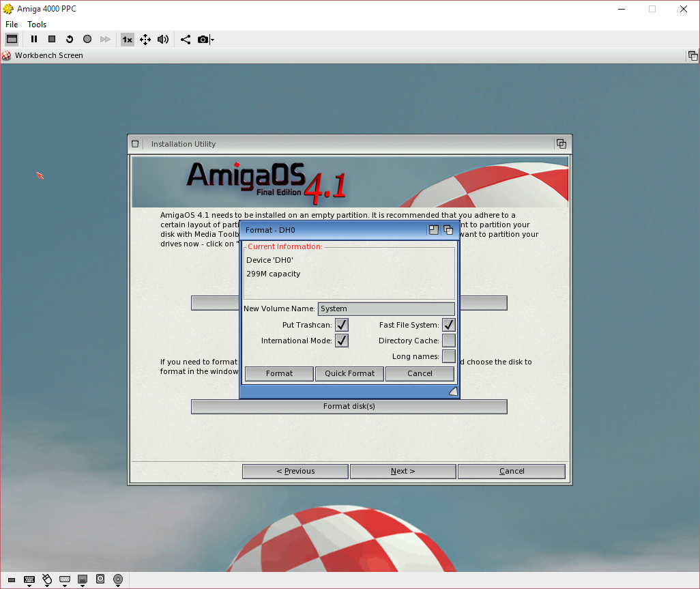
Task: Open dropdown arrow under CD disc icon
Action: pyautogui.click(x=118, y=586)
